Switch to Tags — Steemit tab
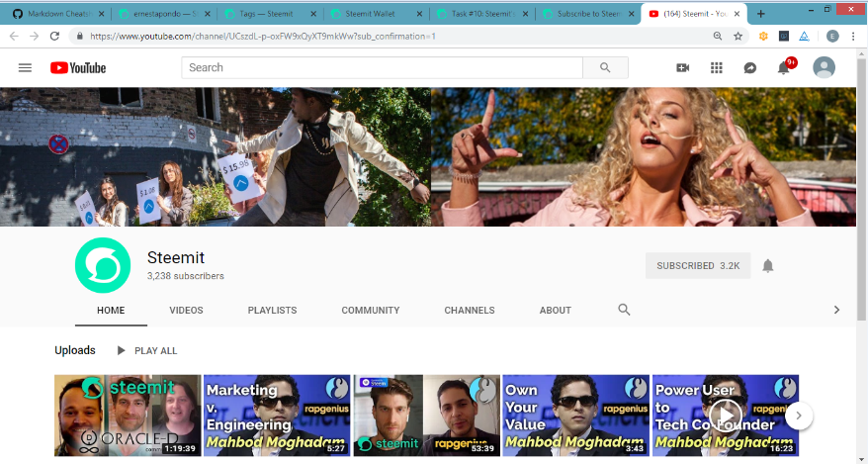Viewport: 868px width, 464px height. pyautogui.click(x=272, y=14)
